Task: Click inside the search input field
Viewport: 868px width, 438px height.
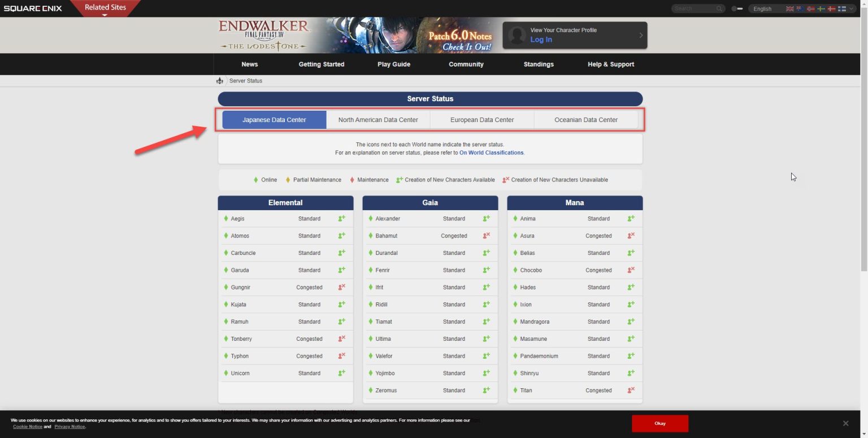Action: 694,8
